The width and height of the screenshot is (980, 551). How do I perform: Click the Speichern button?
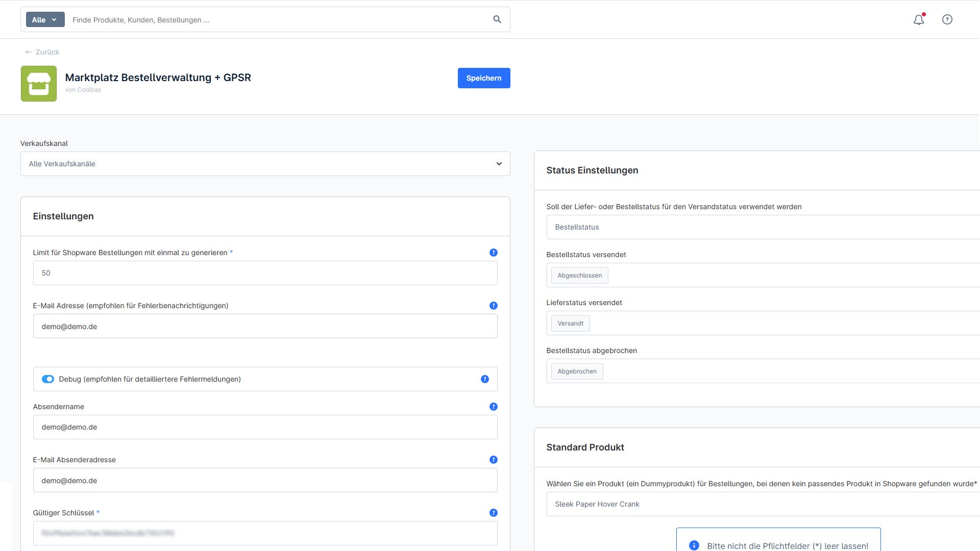coord(484,78)
